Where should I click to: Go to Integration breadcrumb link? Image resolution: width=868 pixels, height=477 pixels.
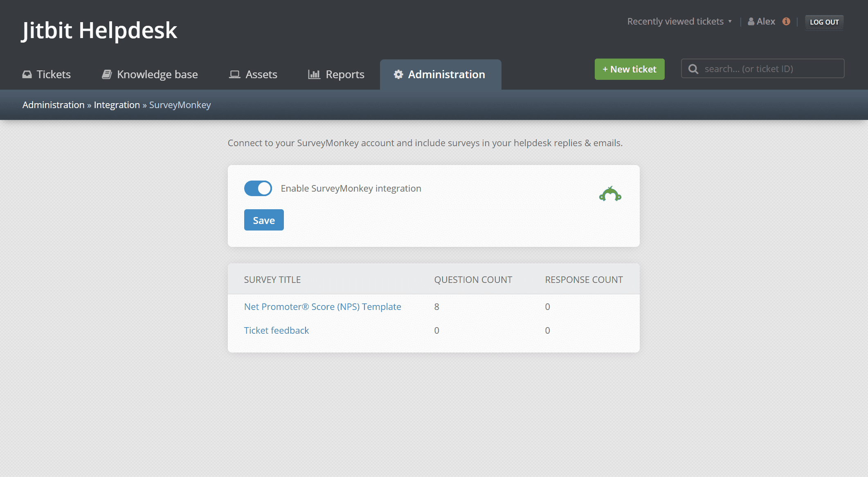117,105
